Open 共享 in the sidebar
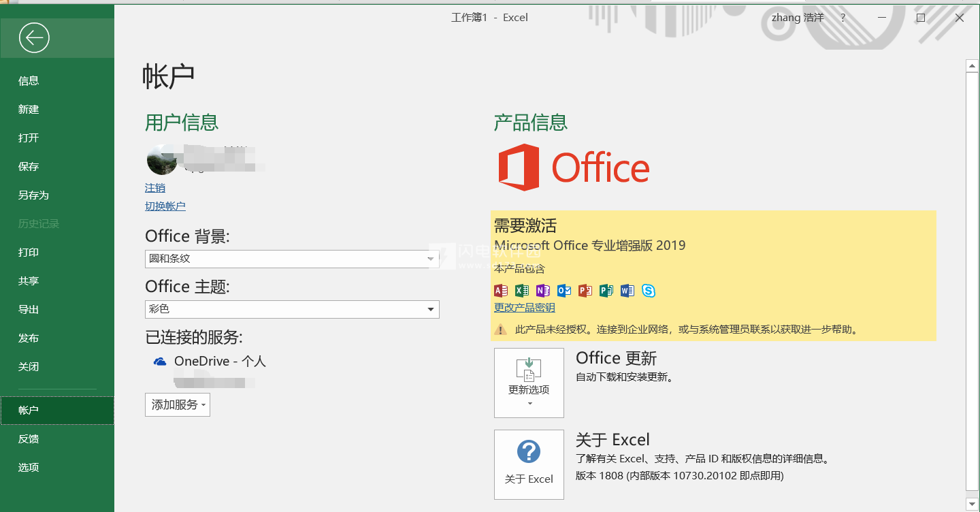Screen dimensions: 980x512 click(x=57, y=281)
